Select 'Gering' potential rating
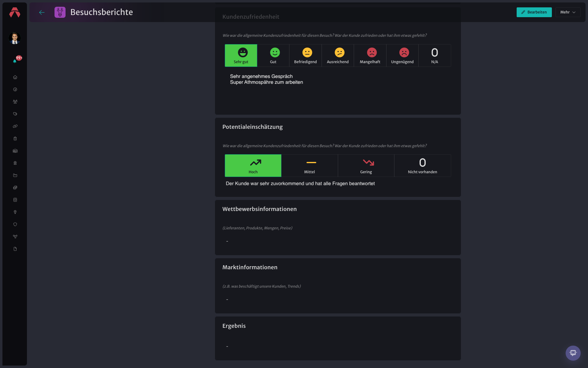 click(x=366, y=166)
